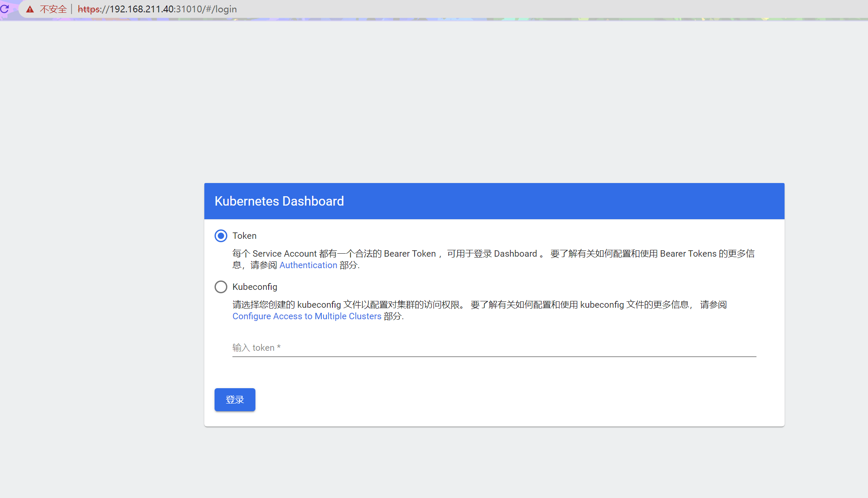The width and height of the screenshot is (868, 498).
Task: Select the Kubeconfig radio button
Action: point(221,287)
